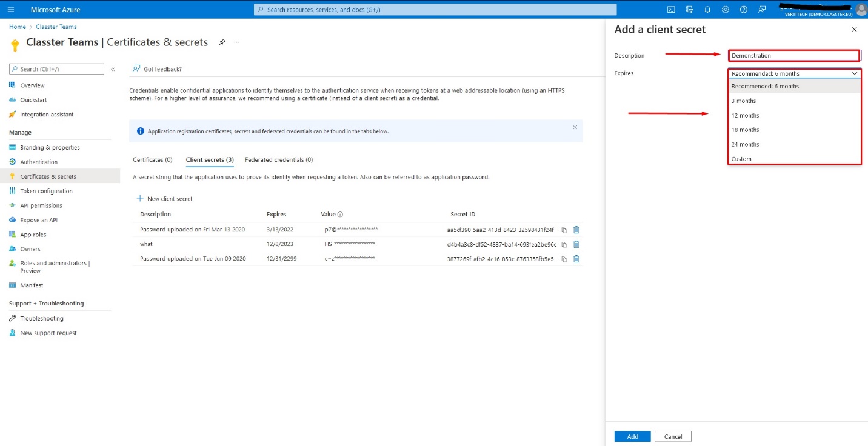This screenshot has height=446, width=868.
Task: Open the Help question mark icon
Action: [744, 10]
